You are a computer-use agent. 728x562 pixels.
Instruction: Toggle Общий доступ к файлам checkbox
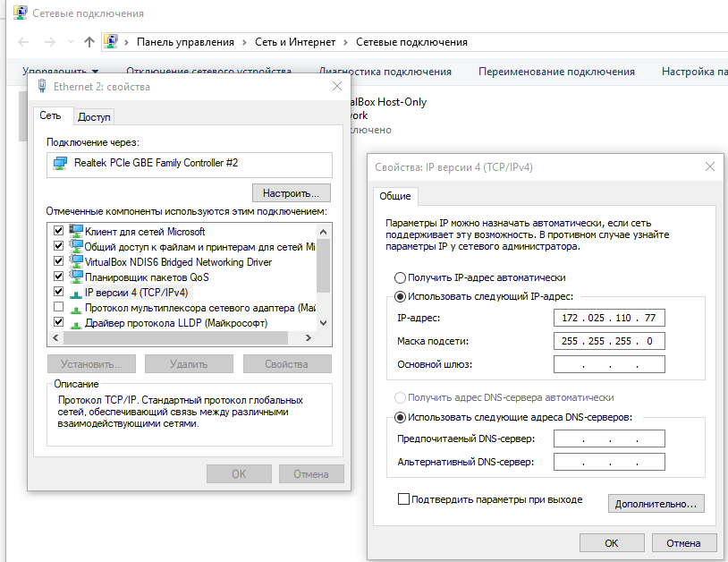pyautogui.click(x=58, y=246)
